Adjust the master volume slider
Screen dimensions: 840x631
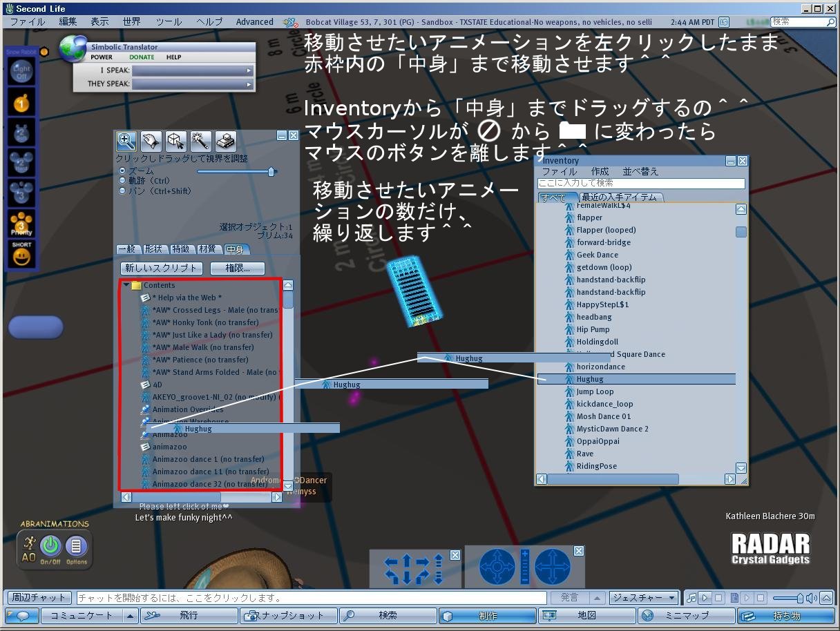pos(788,598)
